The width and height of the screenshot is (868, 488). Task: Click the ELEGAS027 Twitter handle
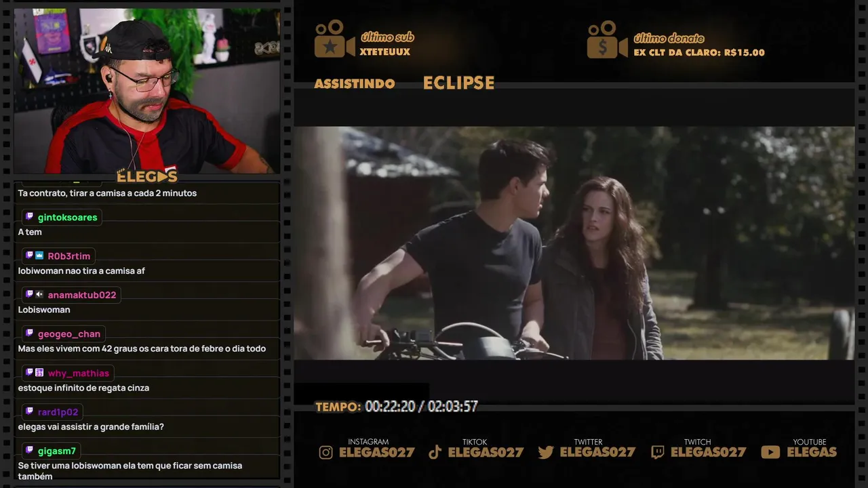click(597, 452)
